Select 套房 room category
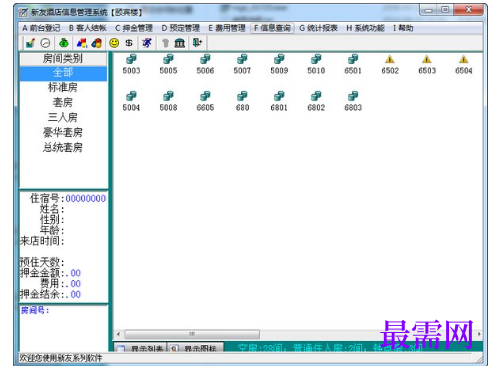Screen dimensions: 492x366 click(63, 102)
